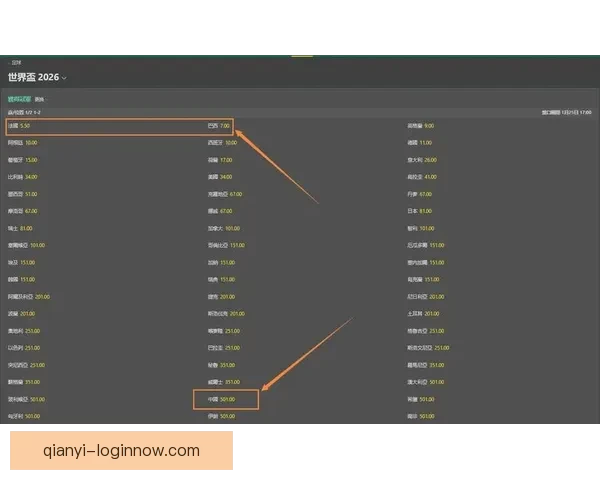This screenshot has height=480, width=600.
Task: Click the 美國 34.00 odds
Action: click(x=220, y=177)
